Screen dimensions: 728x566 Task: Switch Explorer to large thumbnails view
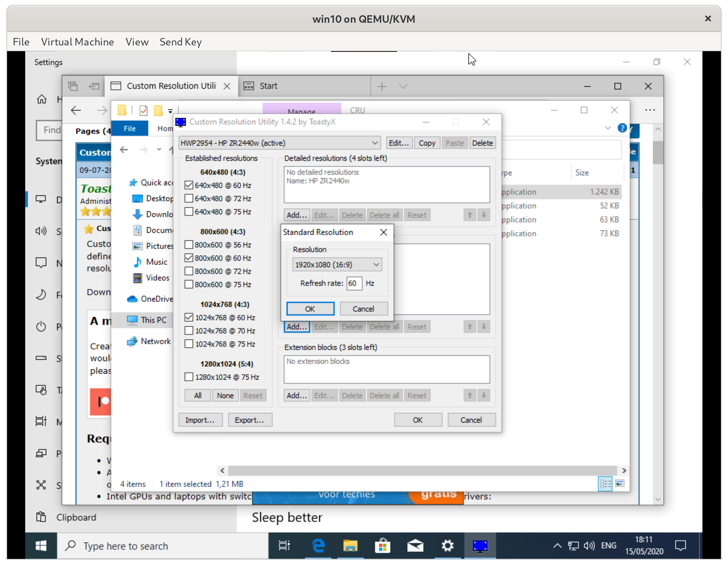click(x=619, y=483)
